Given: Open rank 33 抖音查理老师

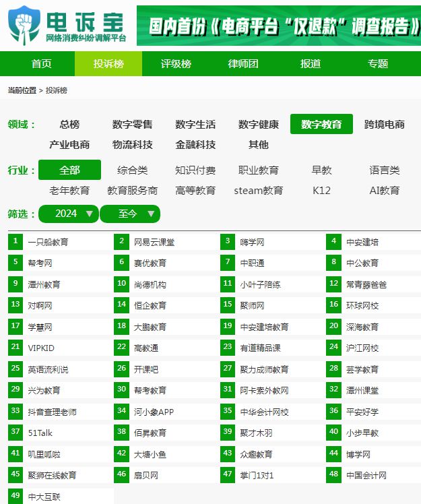Looking at the screenshot, I should pos(52,412).
